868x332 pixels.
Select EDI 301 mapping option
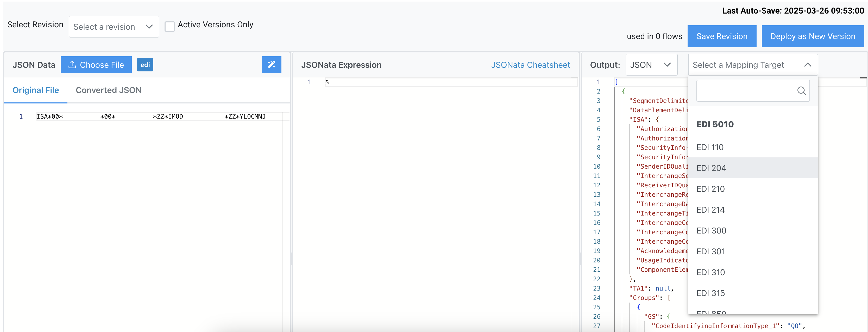710,251
